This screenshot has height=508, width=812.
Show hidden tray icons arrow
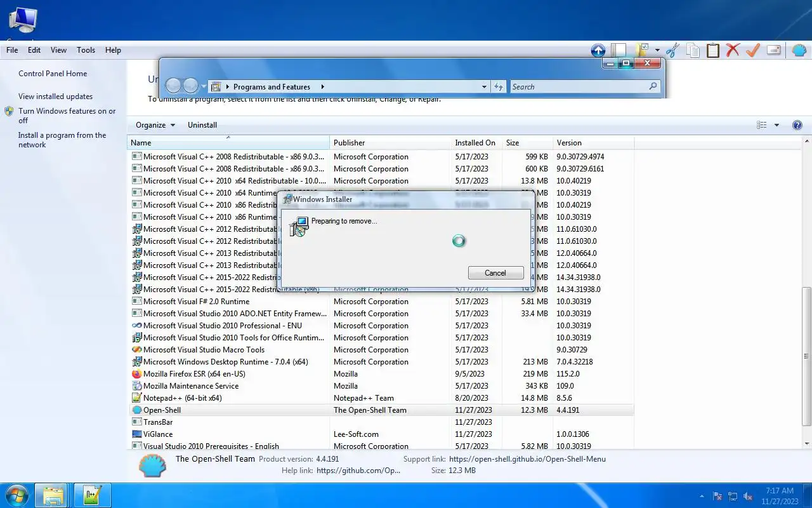[x=701, y=497]
